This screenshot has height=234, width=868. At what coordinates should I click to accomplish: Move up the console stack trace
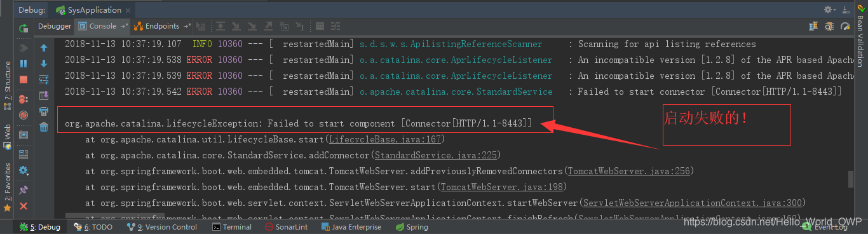point(44,48)
